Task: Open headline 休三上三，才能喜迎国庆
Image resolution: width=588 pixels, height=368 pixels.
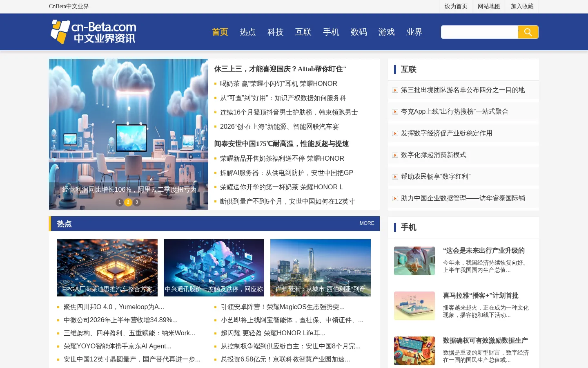Action: coord(280,69)
